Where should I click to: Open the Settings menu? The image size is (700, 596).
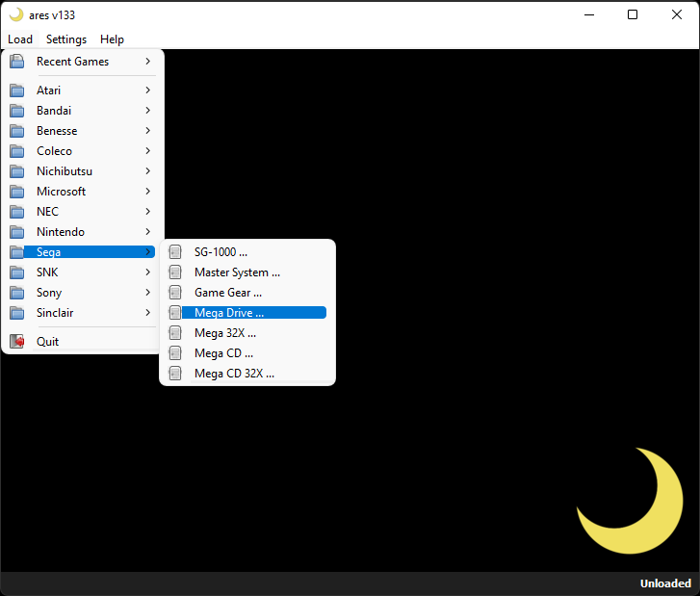point(66,39)
